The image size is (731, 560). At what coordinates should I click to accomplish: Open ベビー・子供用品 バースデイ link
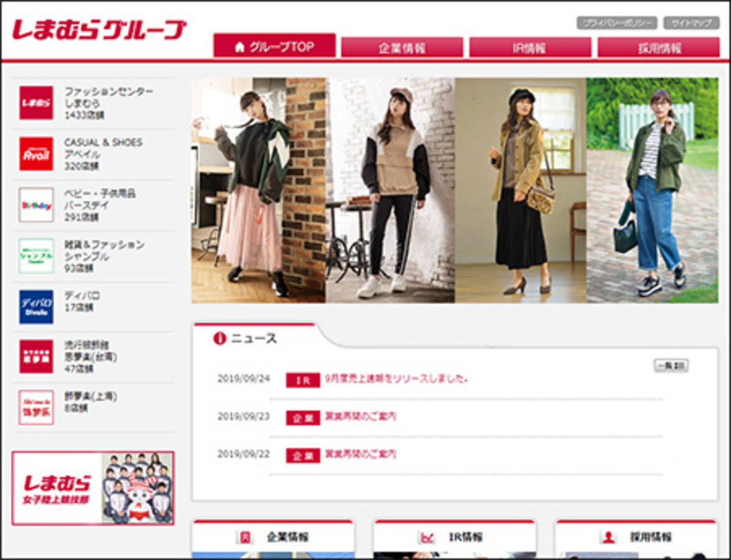click(x=100, y=199)
